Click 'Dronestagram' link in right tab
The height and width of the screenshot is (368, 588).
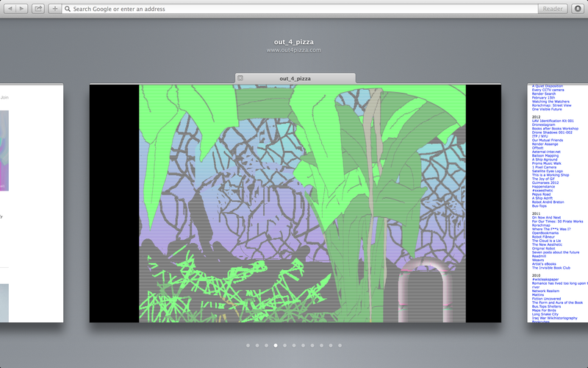[x=543, y=124]
